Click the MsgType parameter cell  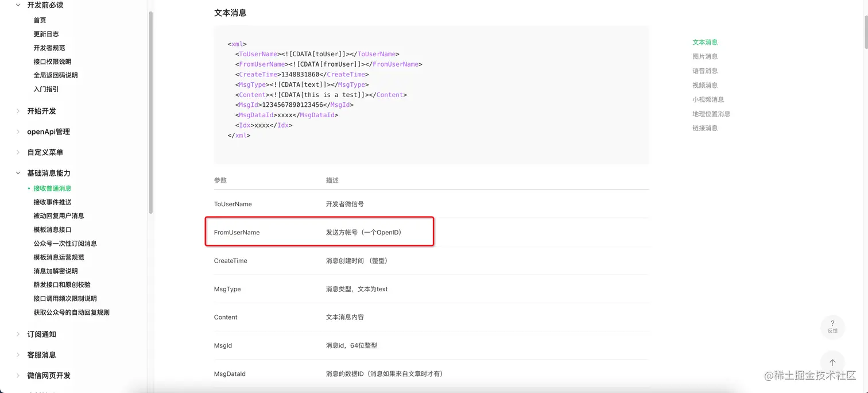click(x=227, y=289)
